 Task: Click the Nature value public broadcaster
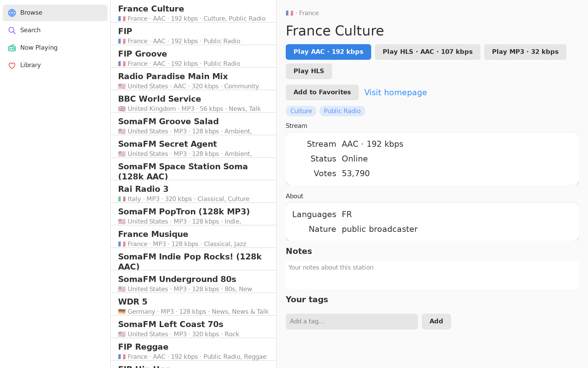[379, 229]
